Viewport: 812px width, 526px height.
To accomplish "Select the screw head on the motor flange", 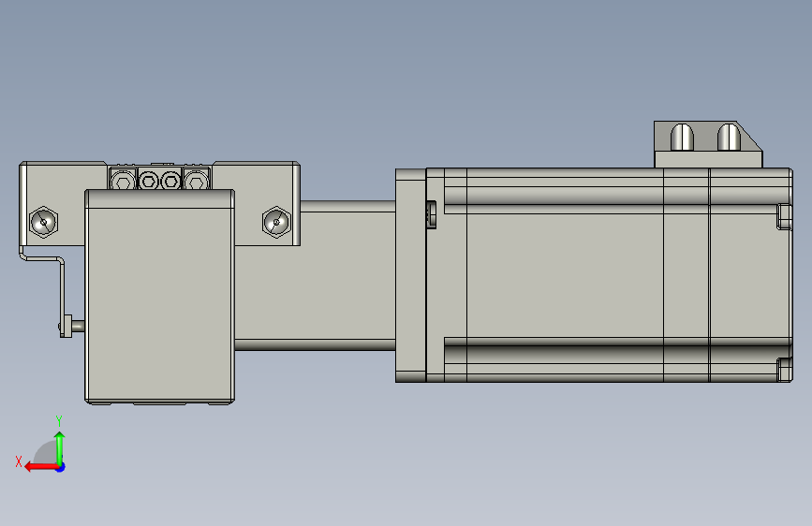I will 431,214.
